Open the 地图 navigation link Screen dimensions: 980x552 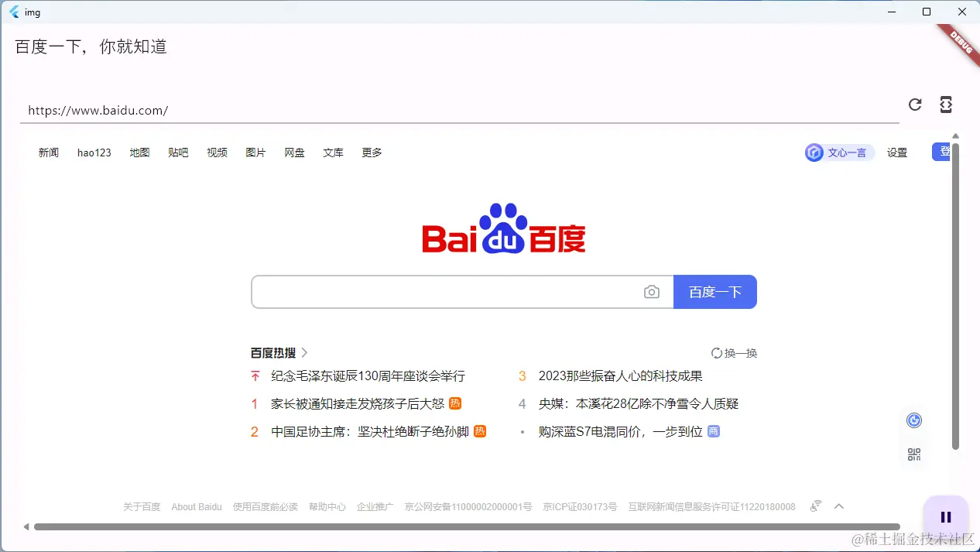[x=139, y=153]
